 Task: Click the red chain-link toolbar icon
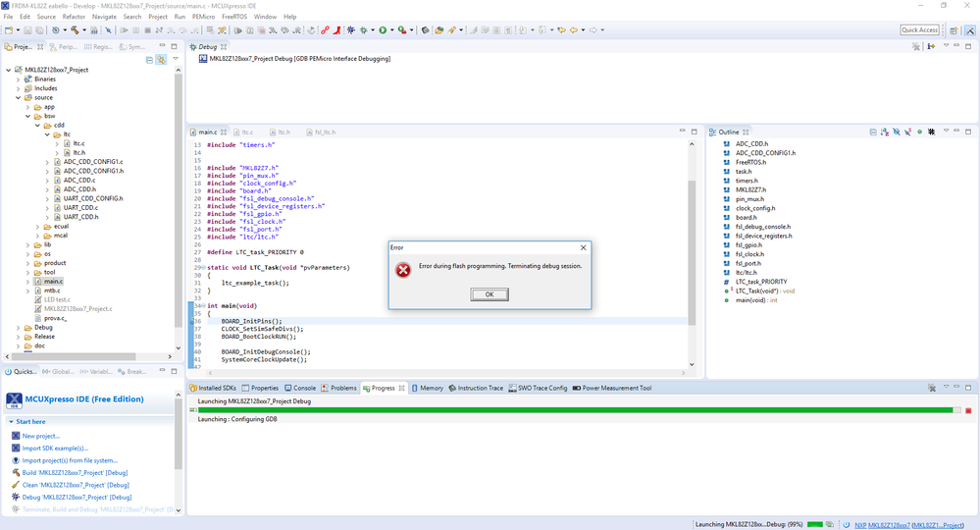(x=325, y=30)
